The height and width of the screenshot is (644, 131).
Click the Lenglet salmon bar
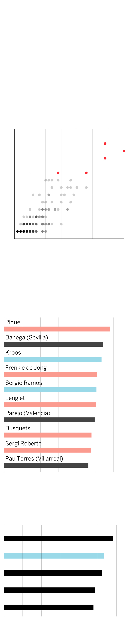(50, 405)
